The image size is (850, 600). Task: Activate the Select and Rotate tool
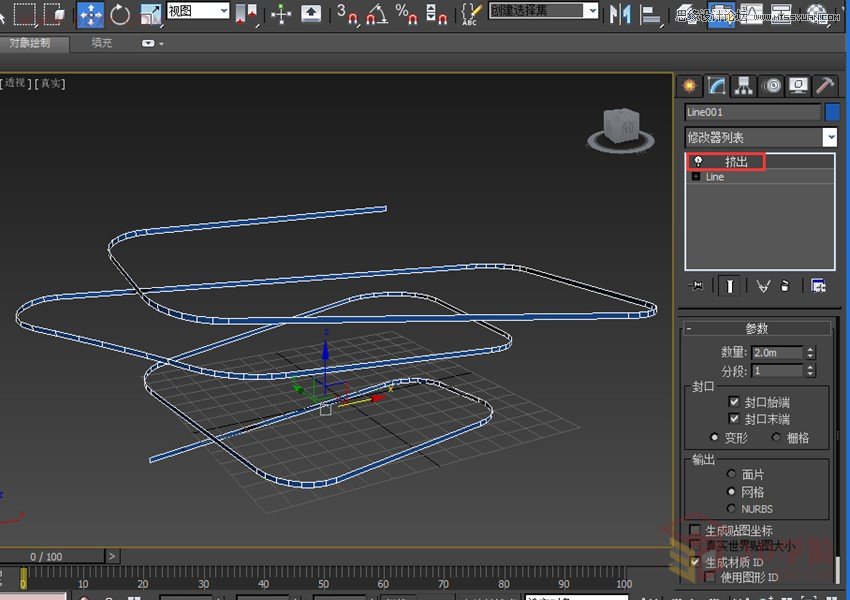click(122, 13)
